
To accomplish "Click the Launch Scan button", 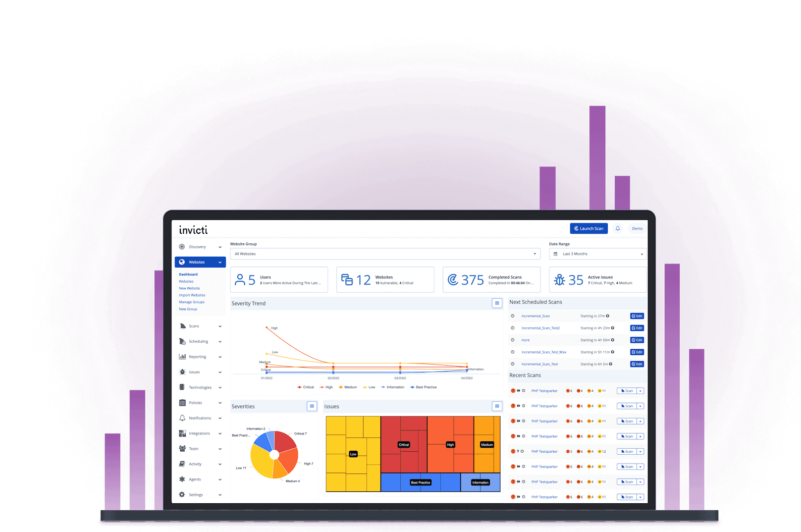I will (x=588, y=228).
